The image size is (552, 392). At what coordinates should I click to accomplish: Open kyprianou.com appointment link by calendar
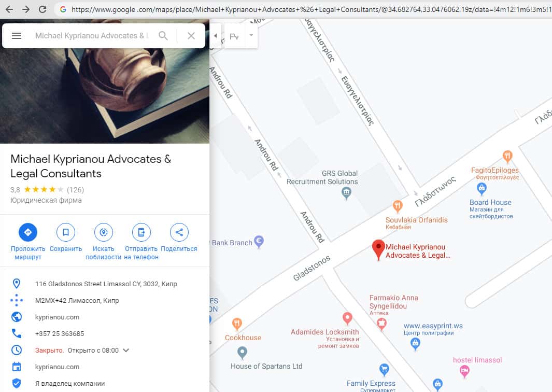pyautogui.click(x=57, y=367)
